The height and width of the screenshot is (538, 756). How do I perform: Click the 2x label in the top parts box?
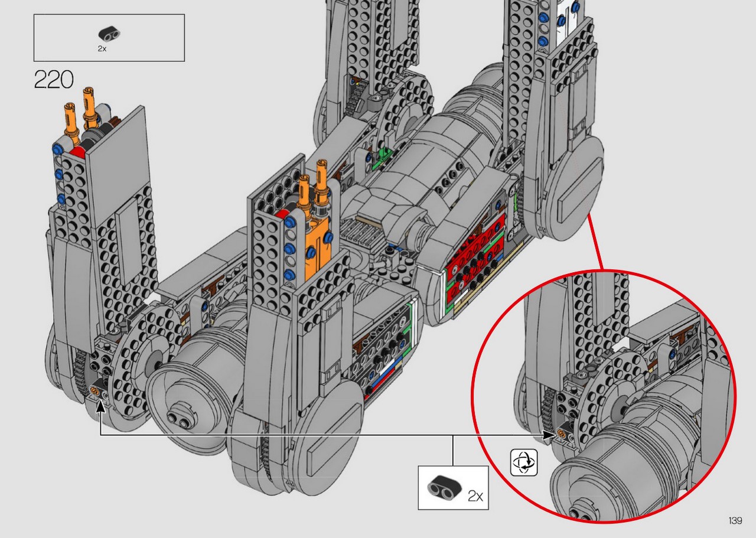pos(102,49)
